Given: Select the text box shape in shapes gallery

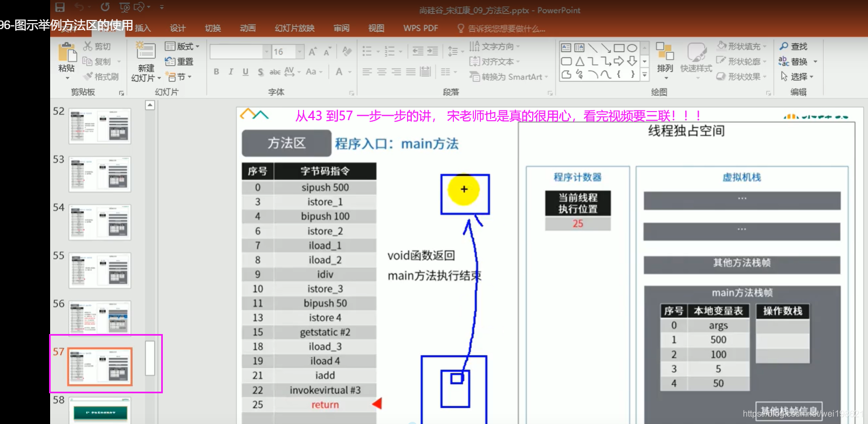Looking at the screenshot, I should (566, 47).
